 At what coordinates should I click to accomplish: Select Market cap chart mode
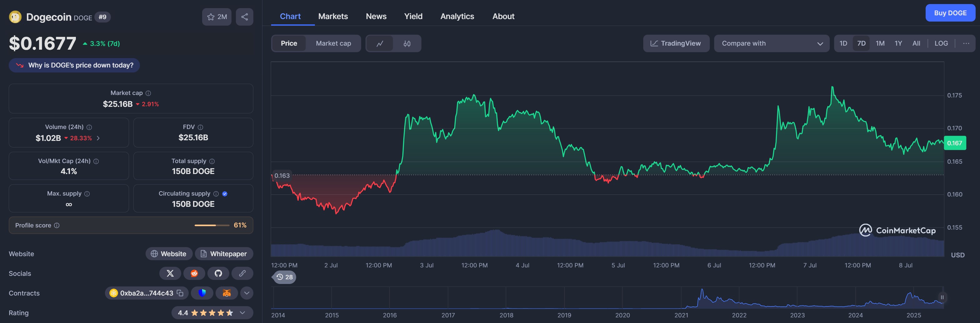333,43
